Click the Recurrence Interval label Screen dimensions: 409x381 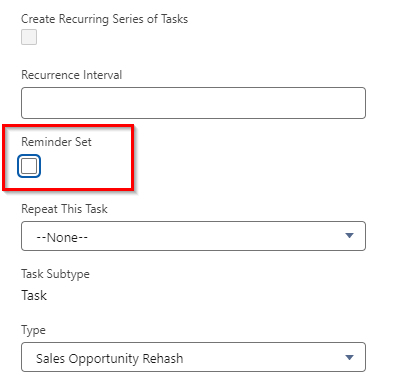pos(72,75)
